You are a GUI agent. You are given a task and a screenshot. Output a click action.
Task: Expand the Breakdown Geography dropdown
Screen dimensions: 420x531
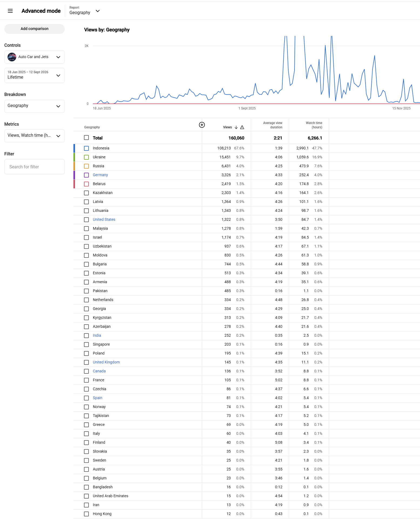click(35, 106)
